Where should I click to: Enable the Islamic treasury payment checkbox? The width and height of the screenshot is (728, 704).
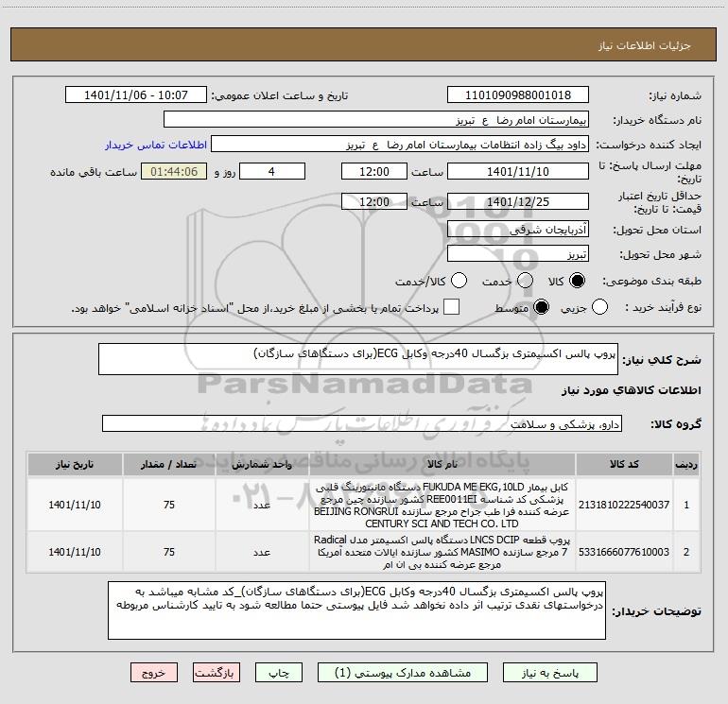pos(451,307)
